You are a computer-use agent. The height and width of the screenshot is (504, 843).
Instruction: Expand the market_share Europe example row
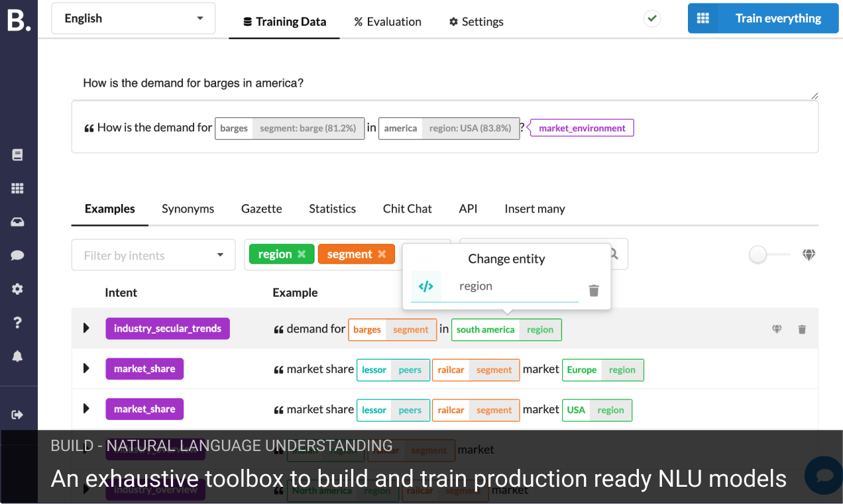(x=86, y=369)
